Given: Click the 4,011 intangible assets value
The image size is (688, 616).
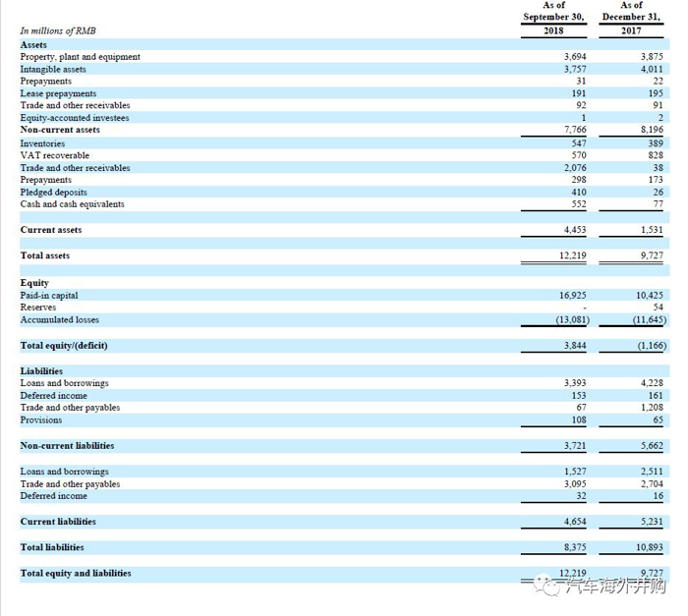Looking at the screenshot, I should pos(652,69).
